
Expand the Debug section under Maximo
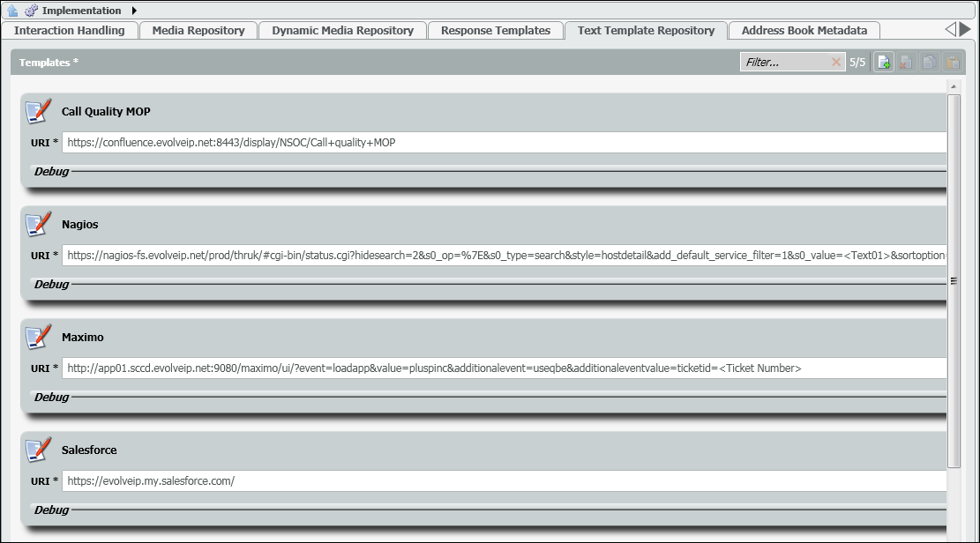click(x=52, y=397)
